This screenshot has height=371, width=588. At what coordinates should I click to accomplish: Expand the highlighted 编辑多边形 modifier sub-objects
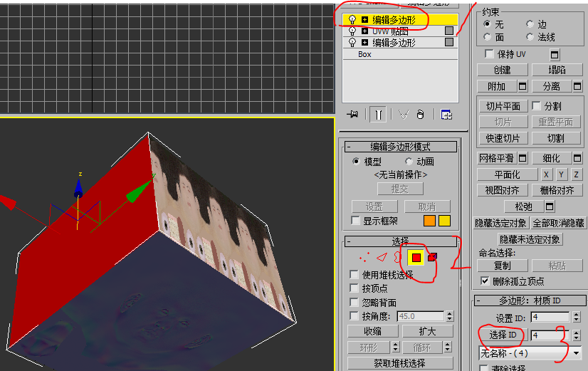click(x=364, y=19)
